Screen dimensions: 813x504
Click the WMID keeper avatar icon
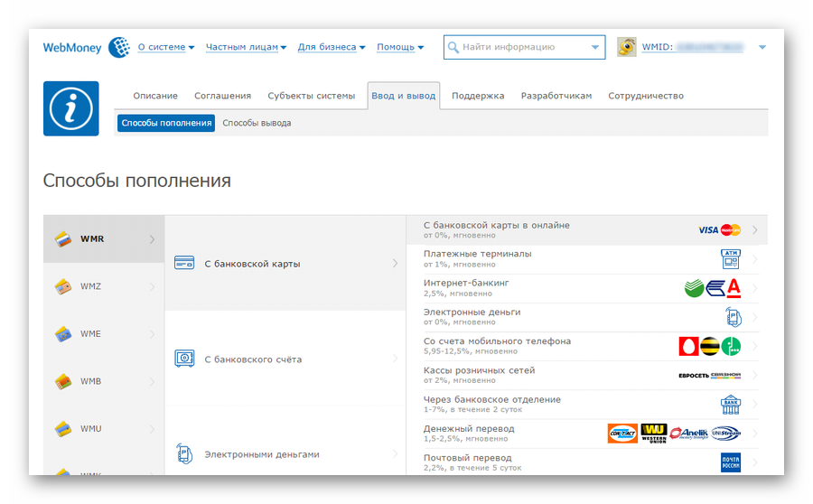point(626,47)
